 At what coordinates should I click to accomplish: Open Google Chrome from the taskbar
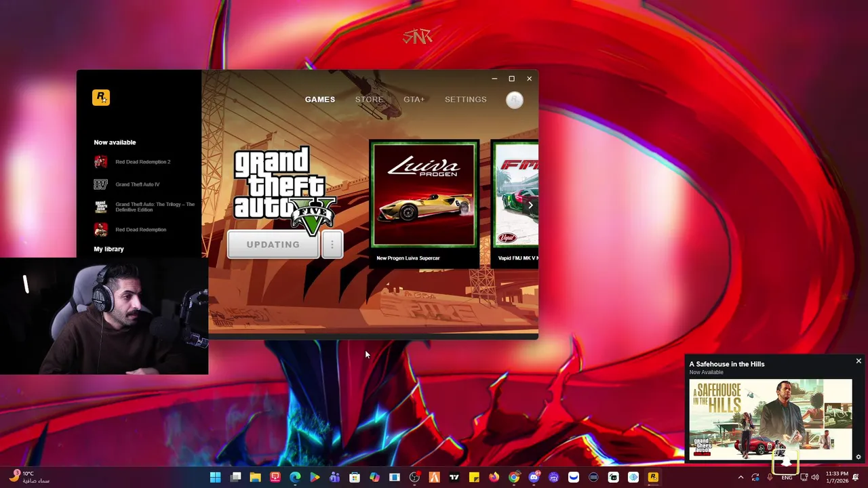(514, 477)
